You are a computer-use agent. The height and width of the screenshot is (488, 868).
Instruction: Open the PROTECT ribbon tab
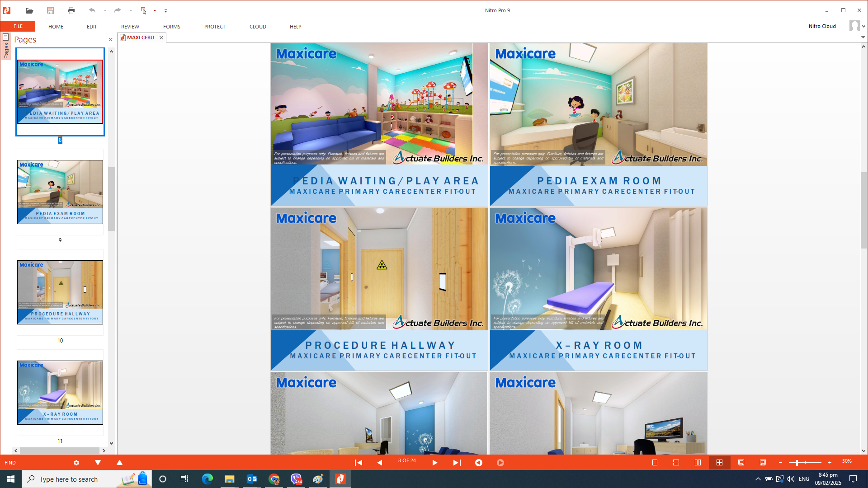pyautogui.click(x=215, y=27)
